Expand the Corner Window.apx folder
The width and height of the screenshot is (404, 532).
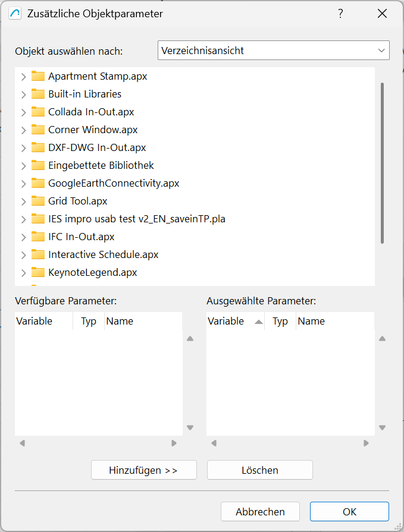[x=23, y=130]
